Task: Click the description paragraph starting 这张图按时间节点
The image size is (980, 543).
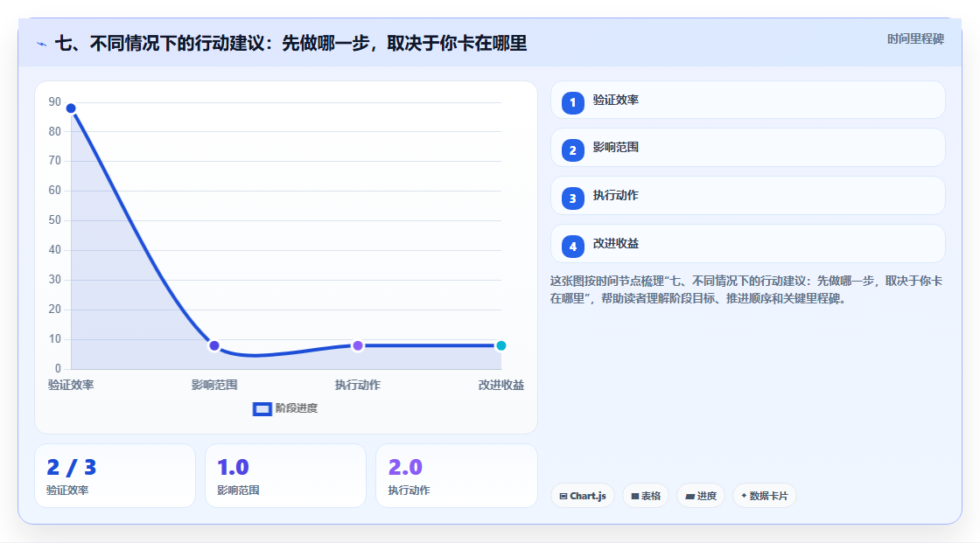Action: point(746,290)
